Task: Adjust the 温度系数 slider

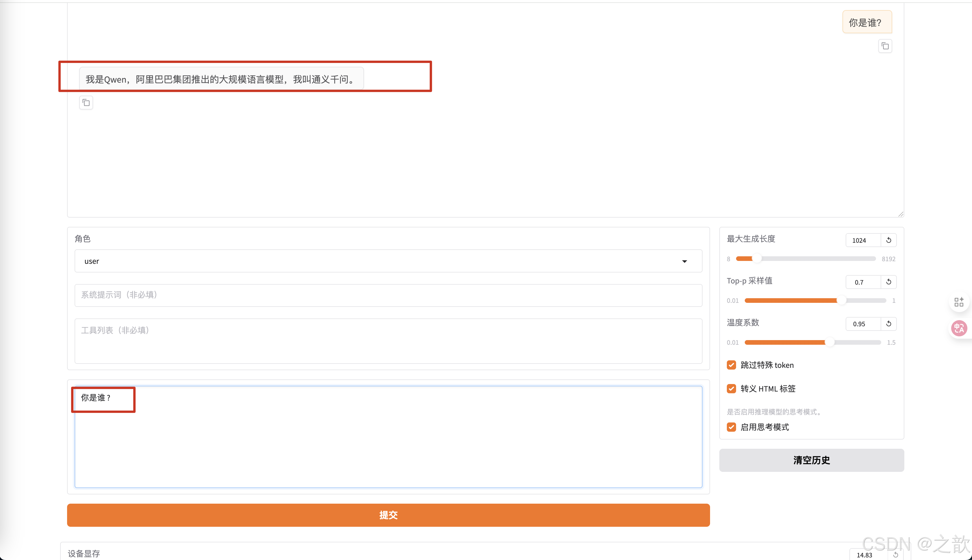Action: [813, 342]
